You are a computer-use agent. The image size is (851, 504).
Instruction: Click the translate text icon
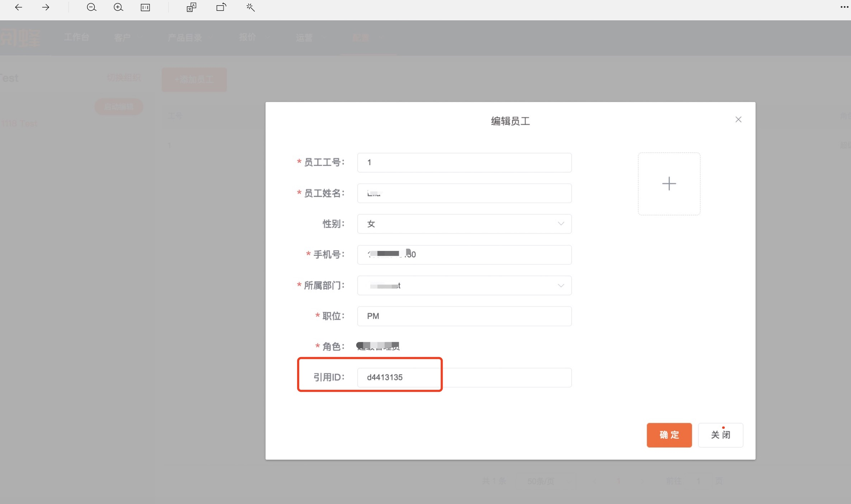[x=191, y=7]
